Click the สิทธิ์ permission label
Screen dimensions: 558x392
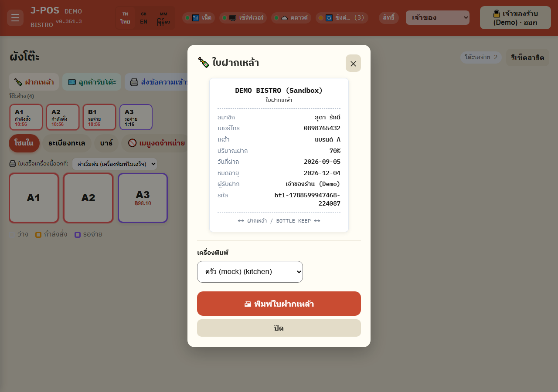pyautogui.click(x=388, y=18)
